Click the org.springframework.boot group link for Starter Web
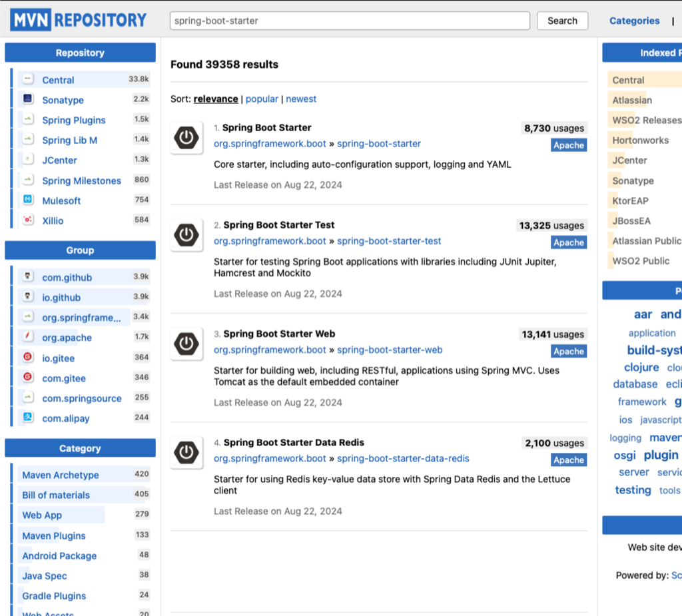Image resolution: width=682 pixels, height=616 pixels. pyautogui.click(x=270, y=350)
